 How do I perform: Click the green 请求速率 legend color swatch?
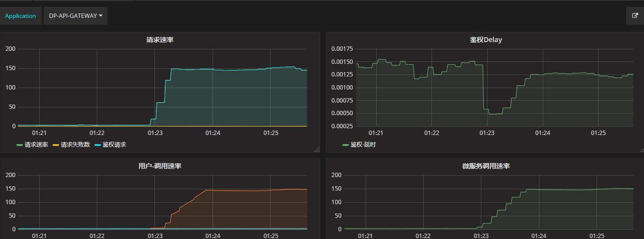(x=19, y=145)
